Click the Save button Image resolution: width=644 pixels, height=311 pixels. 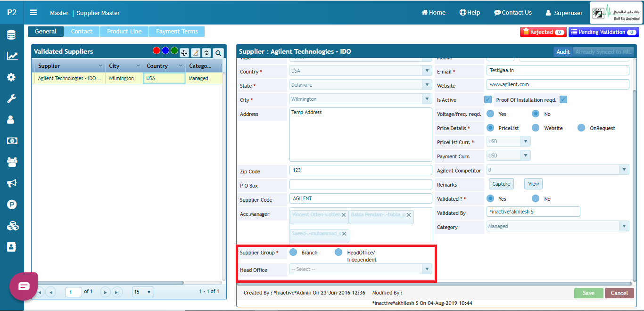[588, 293]
